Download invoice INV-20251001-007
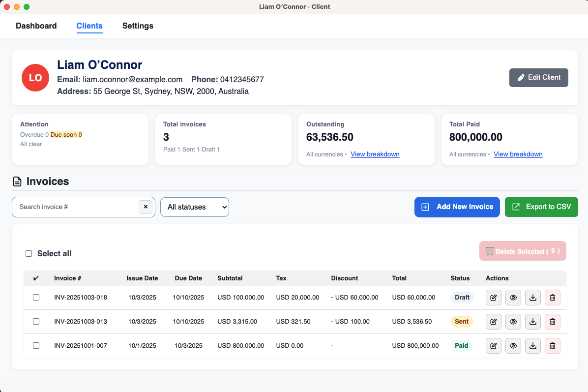This screenshot has width=588, height=392. (x=533, y=346)
